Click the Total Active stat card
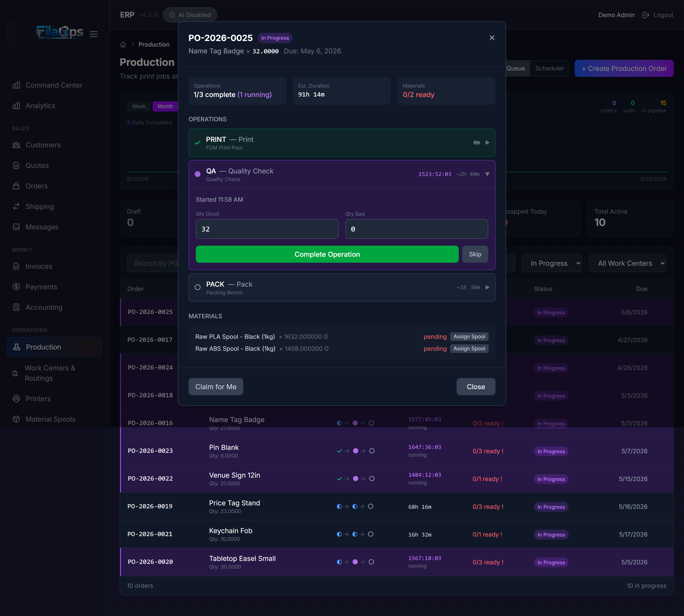 coord(630,218)
